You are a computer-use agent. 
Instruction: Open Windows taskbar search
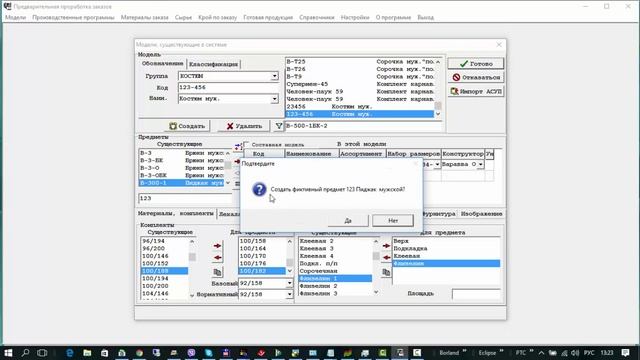(x=25, y=353)
